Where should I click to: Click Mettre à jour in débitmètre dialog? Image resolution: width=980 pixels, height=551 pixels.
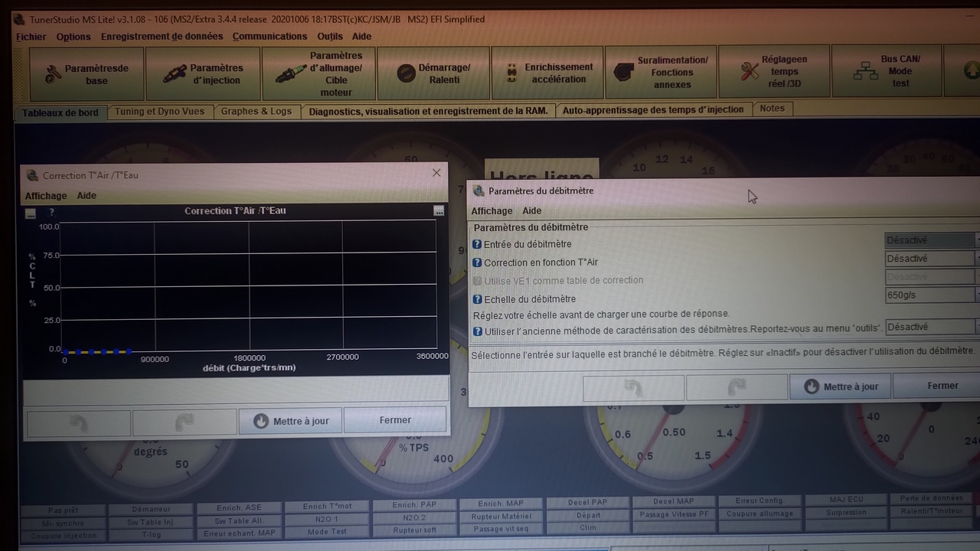840,386
